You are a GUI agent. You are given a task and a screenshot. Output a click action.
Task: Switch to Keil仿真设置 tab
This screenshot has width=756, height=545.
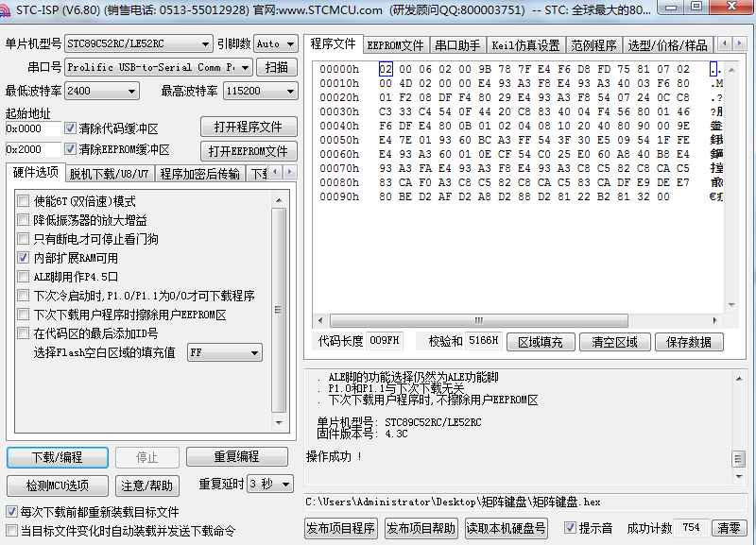tap(525, 45)
